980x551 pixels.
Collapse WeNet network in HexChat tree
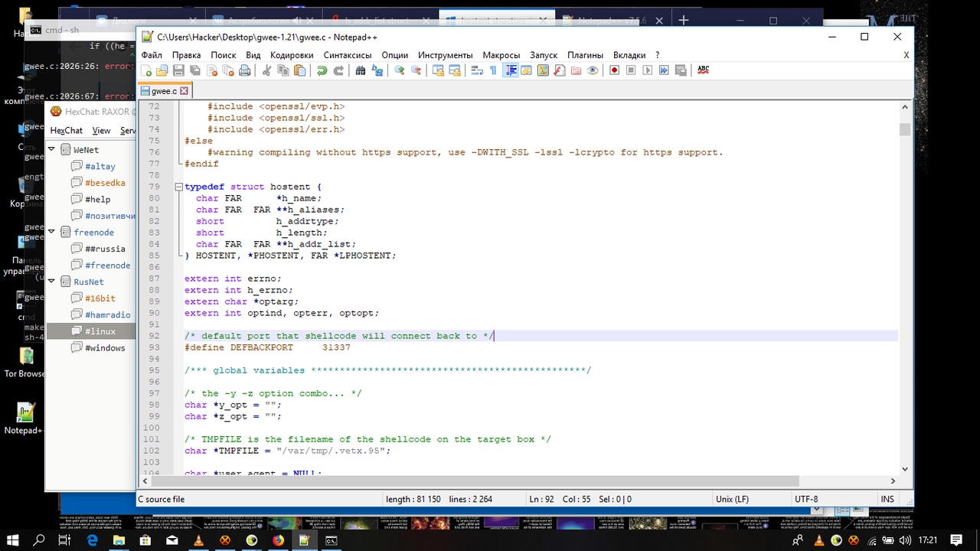[x=52, y=150]
